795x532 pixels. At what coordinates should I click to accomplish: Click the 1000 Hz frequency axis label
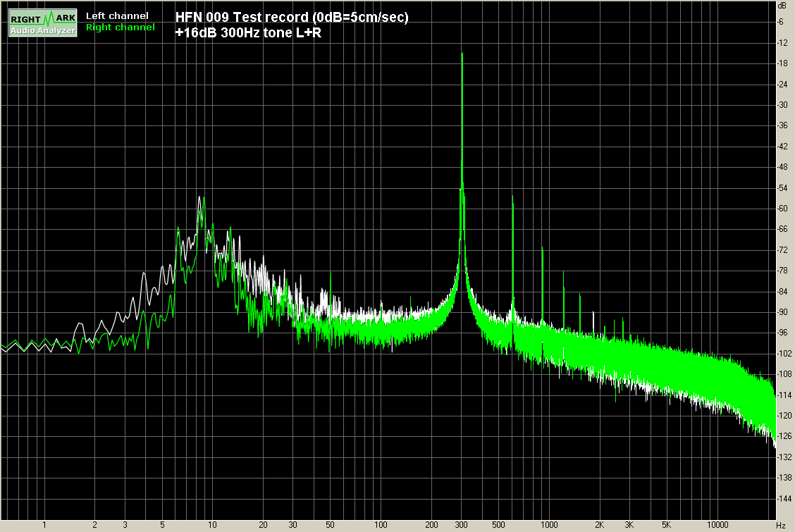pyautogui.click(x=549, y=525)
